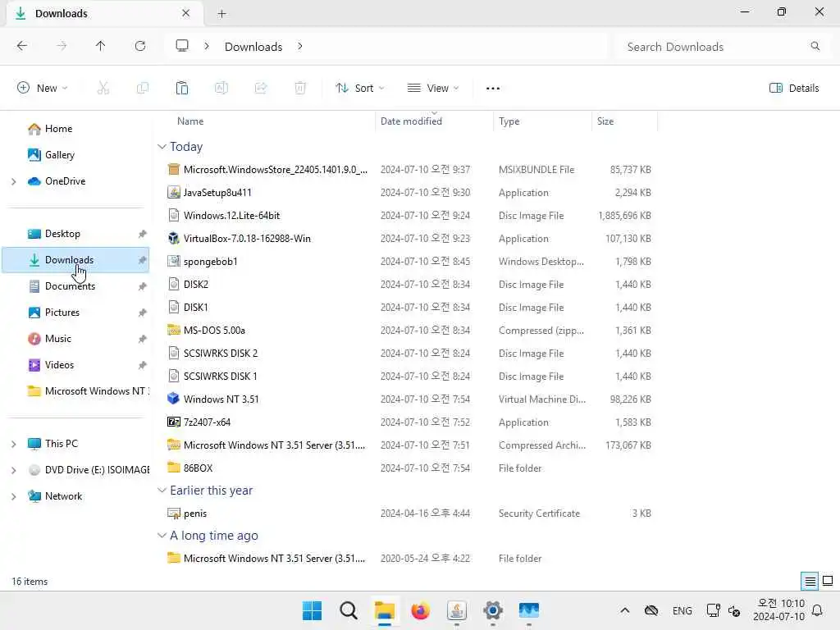Screen dimensions: 840x630
Task: Open Windows Start menu
Action: (x=312, y=610)
